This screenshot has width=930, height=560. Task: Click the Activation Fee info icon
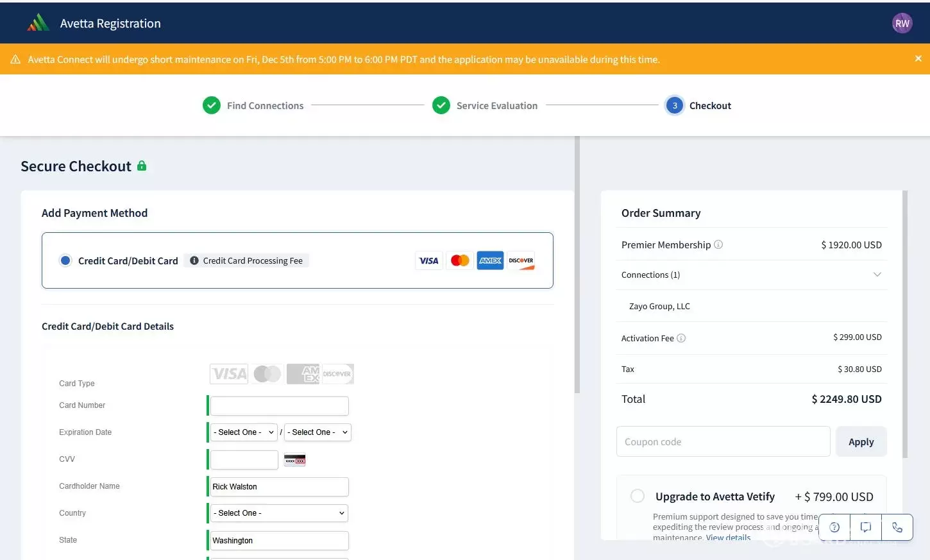point(681,338)
